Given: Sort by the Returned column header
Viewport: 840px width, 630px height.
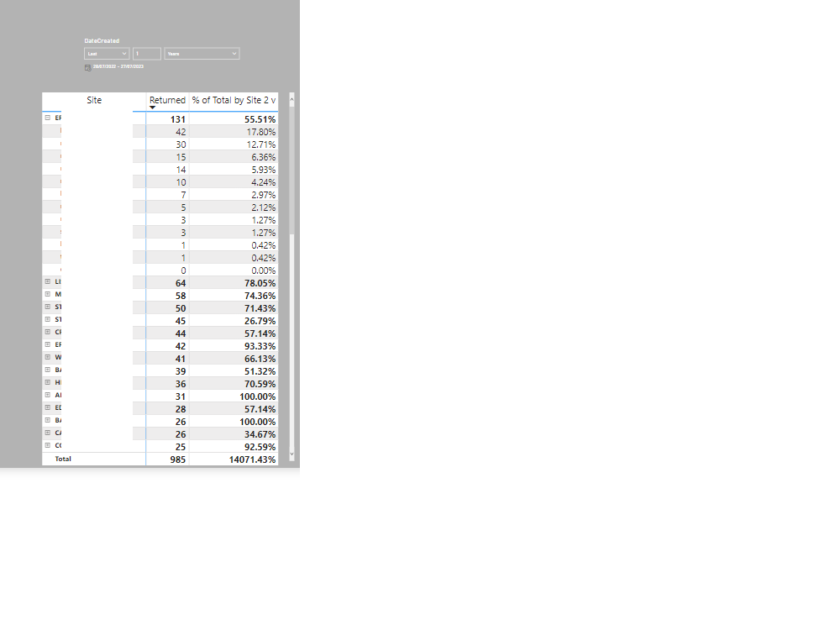Looking at the screenshot, I should click(167, 100).
